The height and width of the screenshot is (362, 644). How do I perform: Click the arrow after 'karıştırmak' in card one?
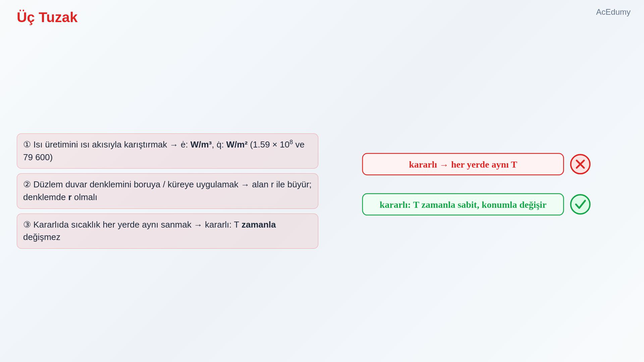pos(174,145)
